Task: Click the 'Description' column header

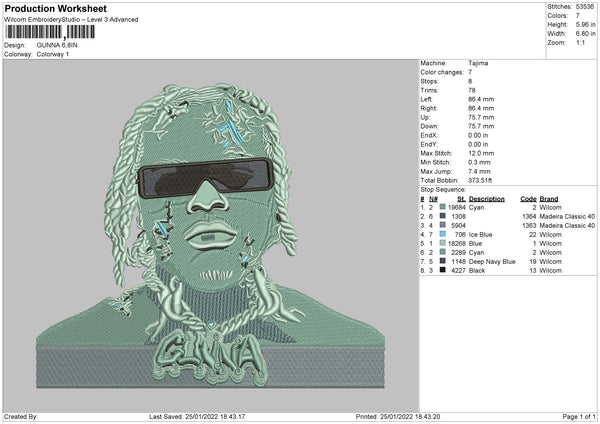Action: [487, 199]
